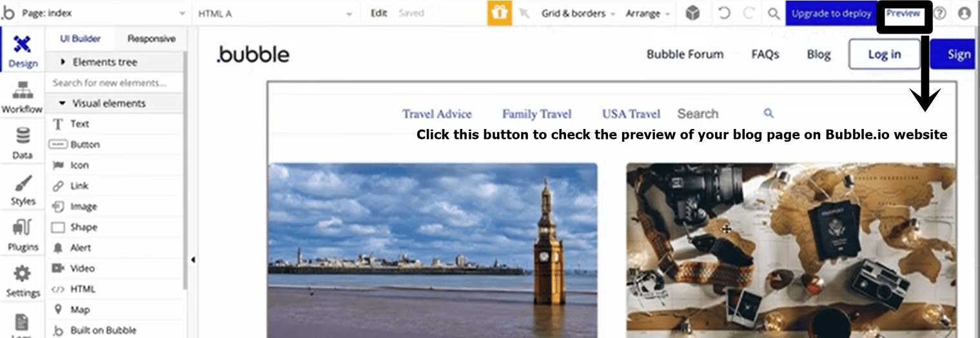Open the 3D cube components icon
980x338 pixels.
692,13
